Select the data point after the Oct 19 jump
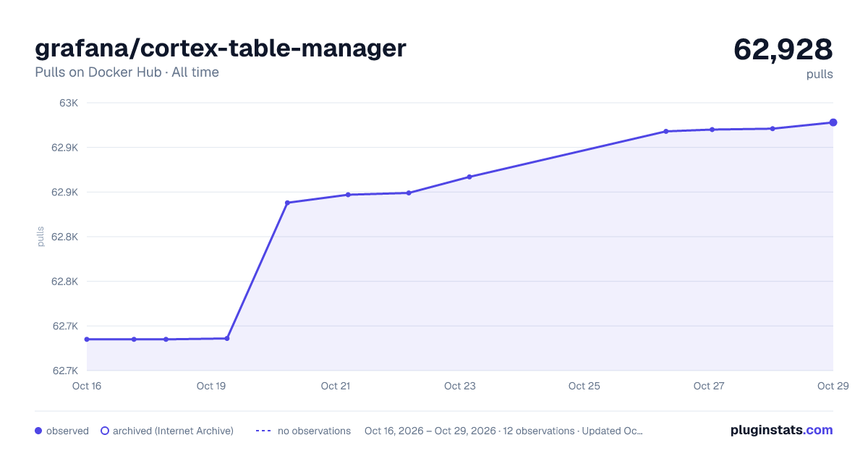This screenshot has height=456, width=868. [287, 203]
